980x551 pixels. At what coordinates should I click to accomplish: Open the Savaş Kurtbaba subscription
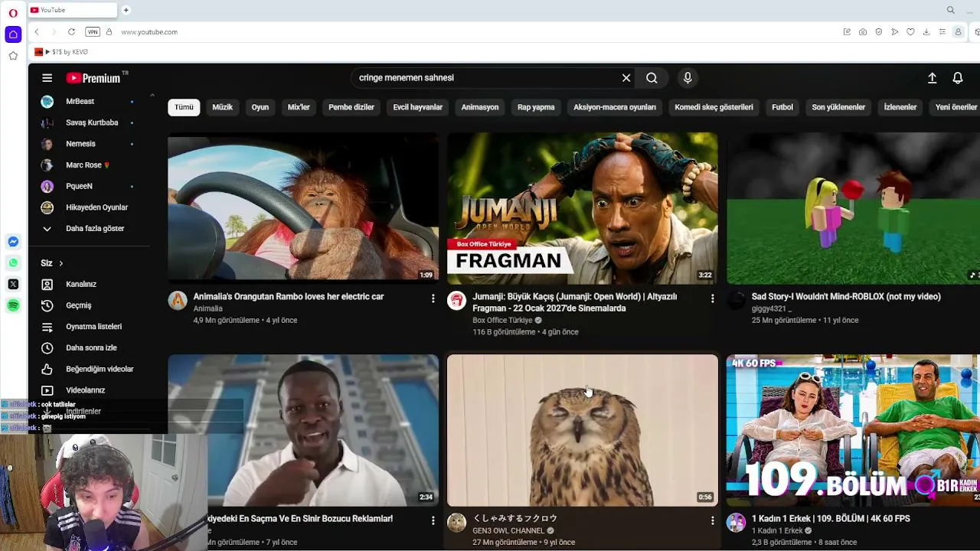[x=90, y=122]
